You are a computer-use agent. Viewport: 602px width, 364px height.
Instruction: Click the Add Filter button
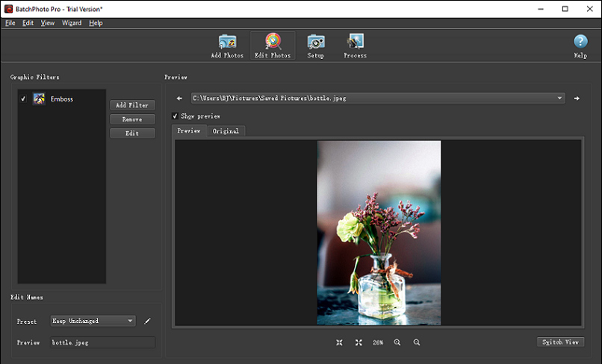point(132,105)
